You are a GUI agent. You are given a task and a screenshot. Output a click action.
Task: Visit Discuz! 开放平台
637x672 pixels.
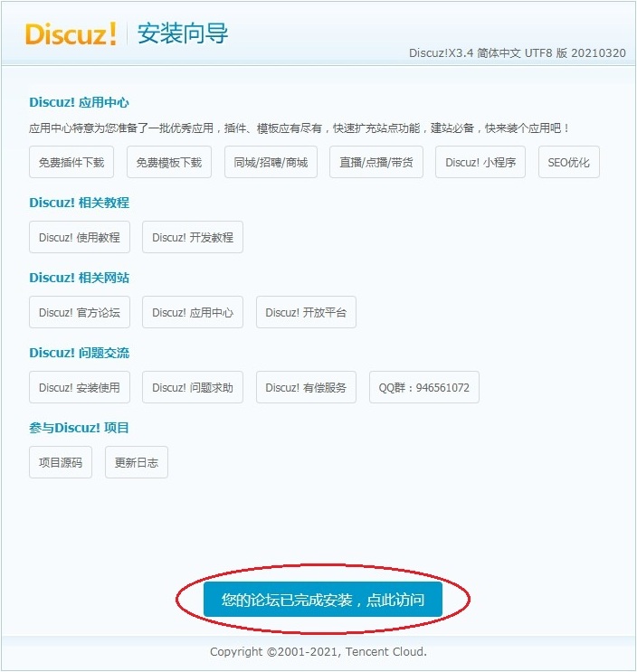(x=306, y=312)
